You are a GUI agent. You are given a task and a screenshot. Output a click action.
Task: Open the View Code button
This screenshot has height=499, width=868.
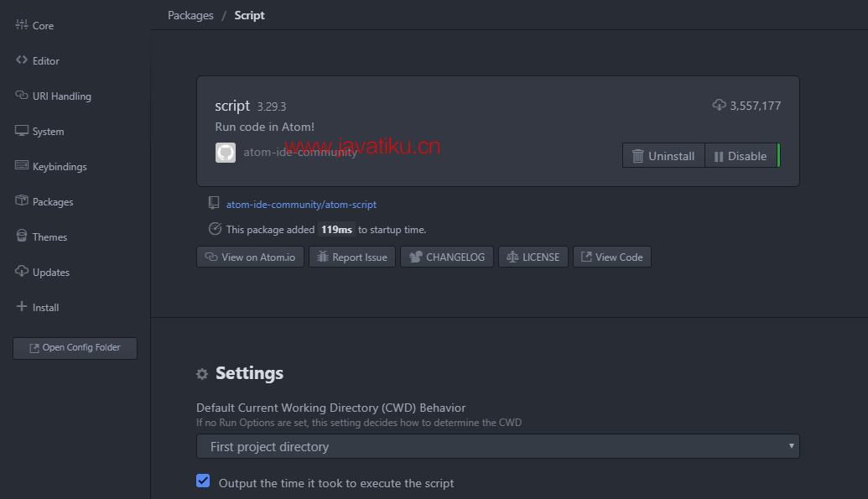[611, 257]
